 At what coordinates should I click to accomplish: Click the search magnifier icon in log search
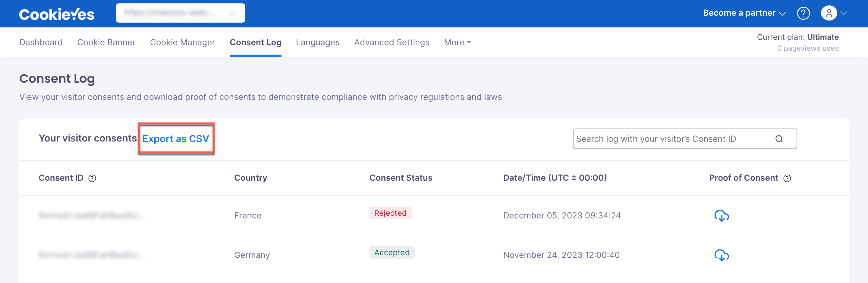(779, 139)
